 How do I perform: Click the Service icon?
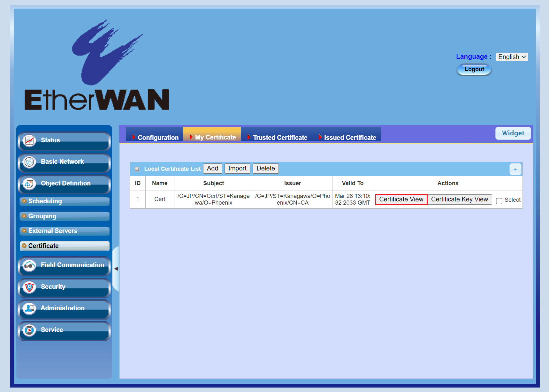click(29, 330)
